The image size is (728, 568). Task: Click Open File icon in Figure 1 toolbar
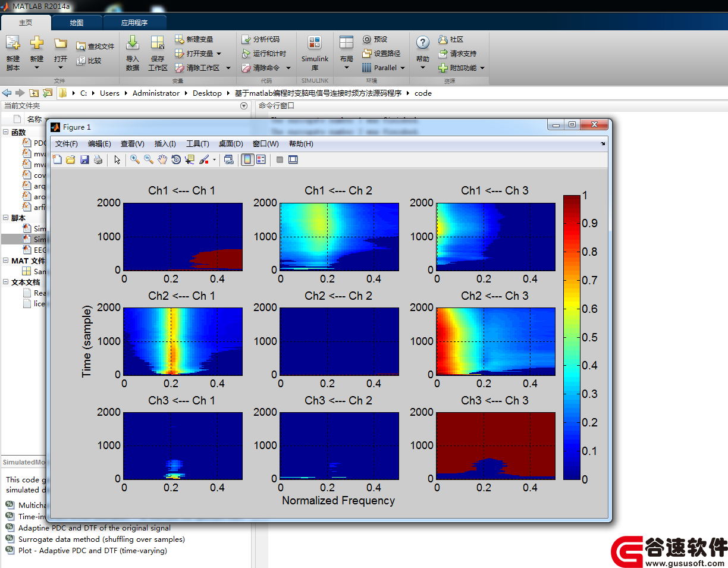pyautogui.click(x=70, y=159)
